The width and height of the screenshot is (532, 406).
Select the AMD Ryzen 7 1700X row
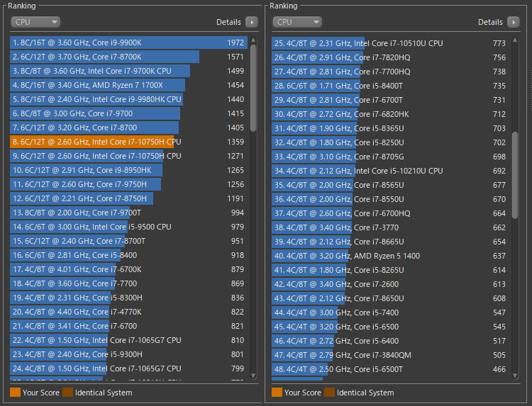click(x=129, y=85)
